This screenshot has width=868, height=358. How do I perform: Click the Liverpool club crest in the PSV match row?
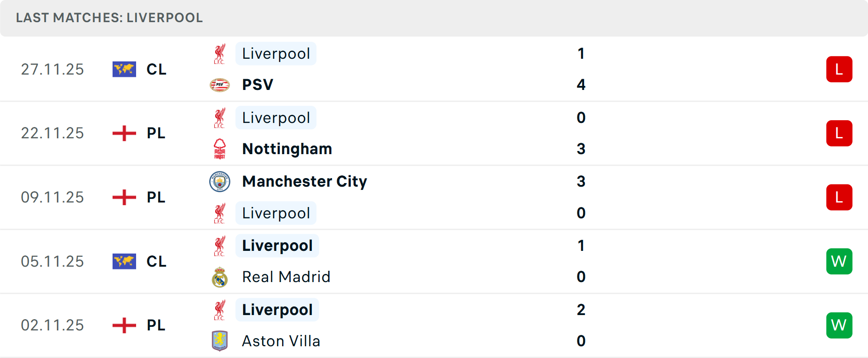pyautogui.click(x=220, y=53)
